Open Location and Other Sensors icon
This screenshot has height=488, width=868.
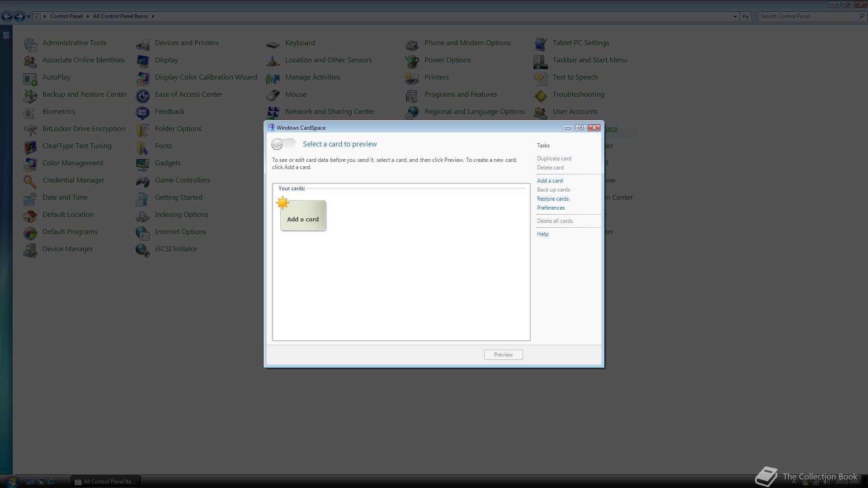(x=273, y=61)
